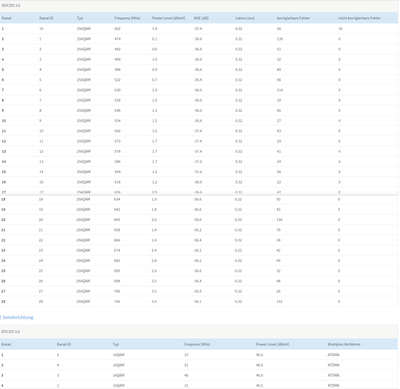Click DOCSIS 3.0 title above the downstream table
The height and width of the screenshot is (389, 400).
[11, 6]
